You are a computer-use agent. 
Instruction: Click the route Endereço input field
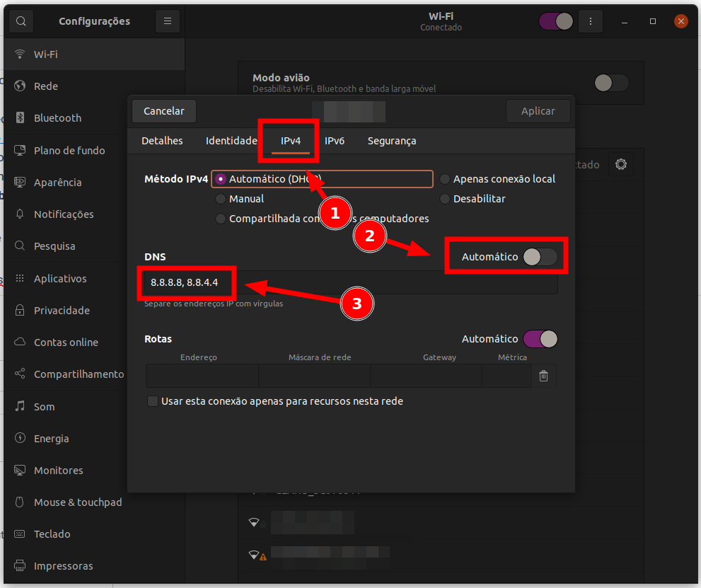click(202, 376)
